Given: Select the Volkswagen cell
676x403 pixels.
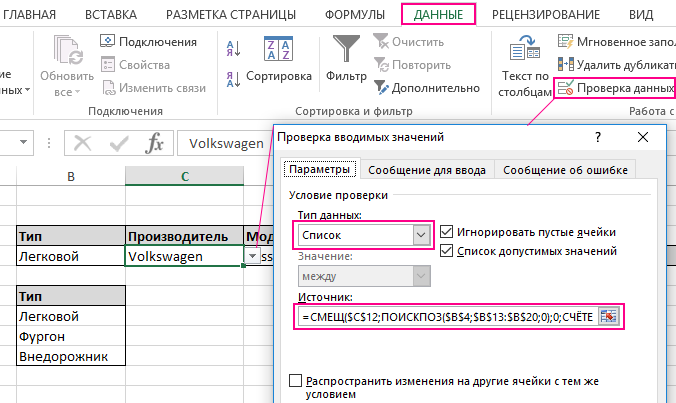Looking at the screenshot, I should (x=185, y=256).
